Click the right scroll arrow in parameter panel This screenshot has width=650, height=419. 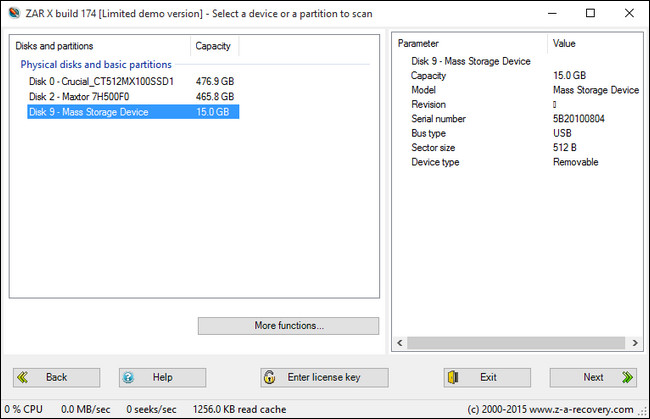(635, 343)
